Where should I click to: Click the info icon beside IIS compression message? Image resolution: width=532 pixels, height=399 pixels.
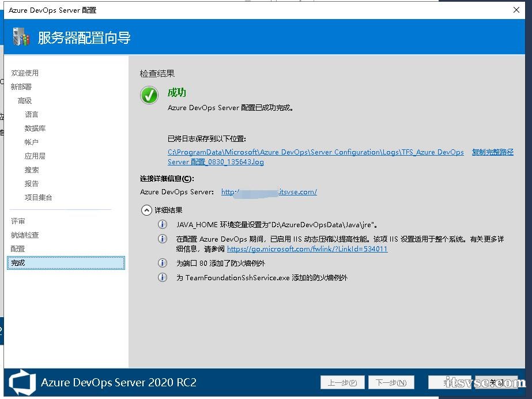click(x=163, y=239)
